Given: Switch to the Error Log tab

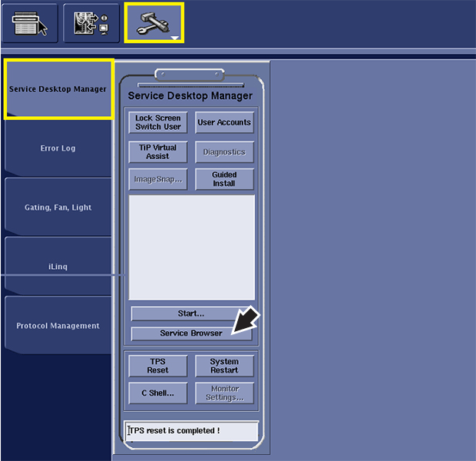Looking at the screenshot, I should point(58,148).
